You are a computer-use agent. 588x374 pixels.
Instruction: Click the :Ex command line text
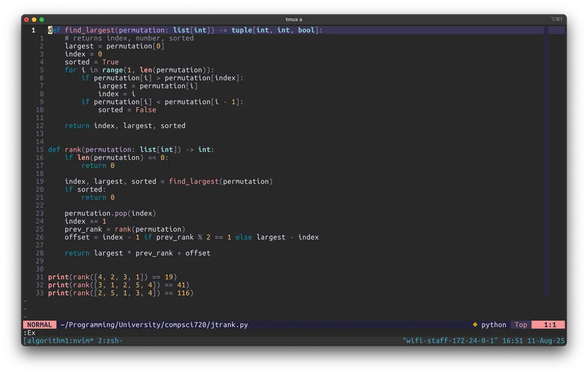coord(29,333)
